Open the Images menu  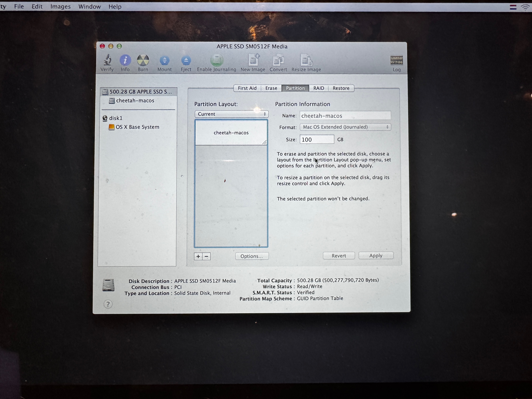coord(60,6)
